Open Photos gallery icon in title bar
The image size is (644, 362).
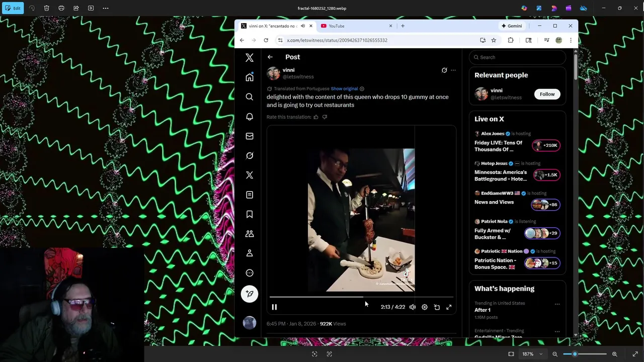[539, 8]
